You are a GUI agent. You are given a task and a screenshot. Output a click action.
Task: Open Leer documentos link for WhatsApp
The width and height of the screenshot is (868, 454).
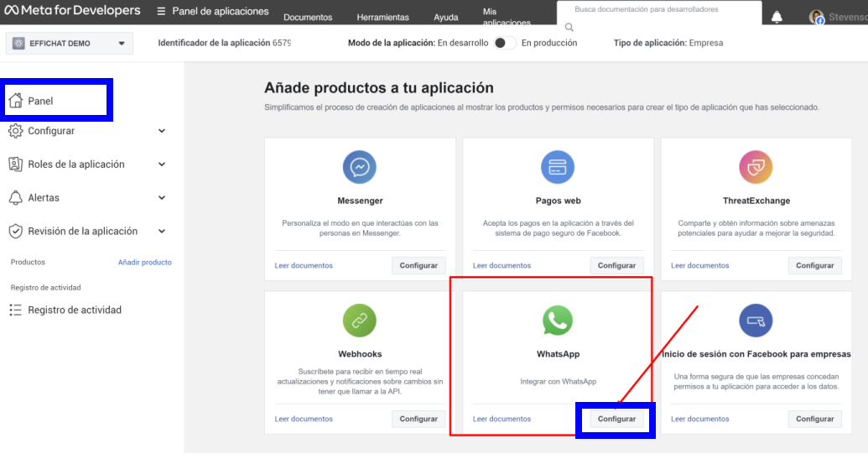502,419
